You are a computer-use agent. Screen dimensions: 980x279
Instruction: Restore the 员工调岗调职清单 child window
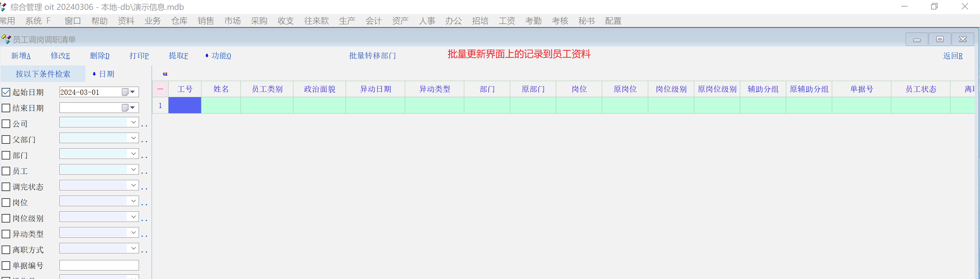[940, 39]
